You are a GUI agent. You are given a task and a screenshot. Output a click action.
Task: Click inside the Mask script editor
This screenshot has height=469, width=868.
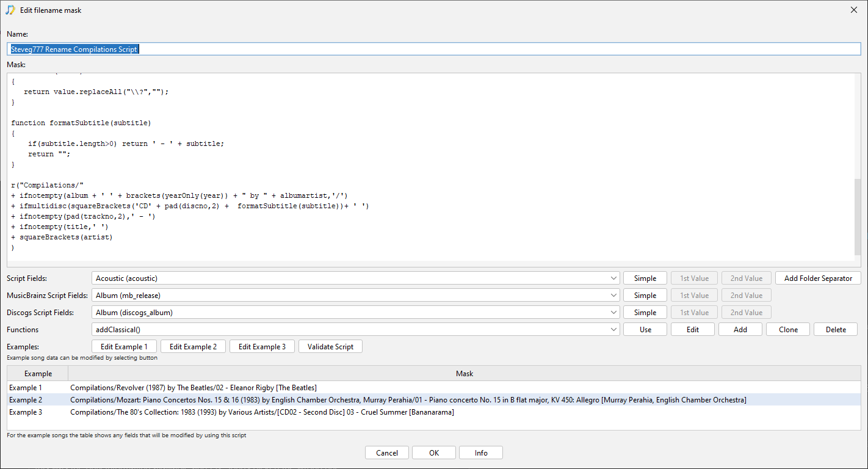(x=430, y=167)
